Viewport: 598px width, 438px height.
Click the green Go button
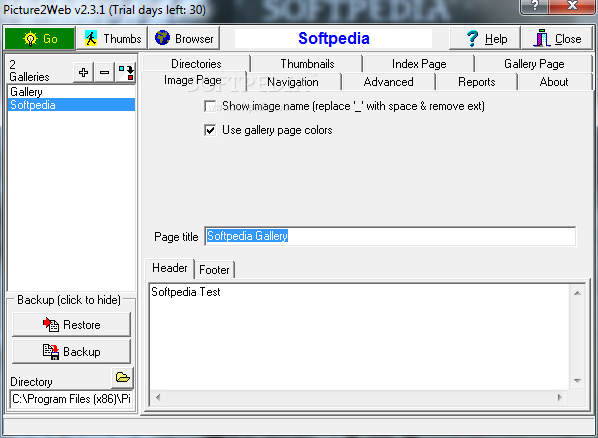coord(39,39)
